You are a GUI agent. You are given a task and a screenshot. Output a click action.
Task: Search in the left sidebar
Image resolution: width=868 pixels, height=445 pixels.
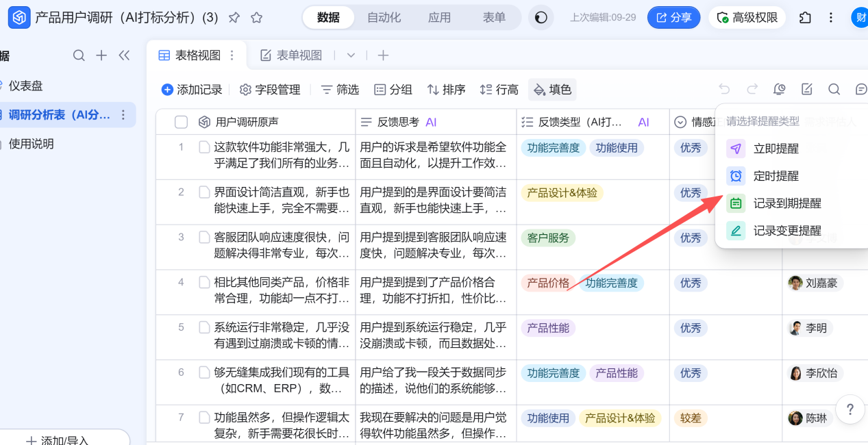pyautogui.click(x=79, y=55)
